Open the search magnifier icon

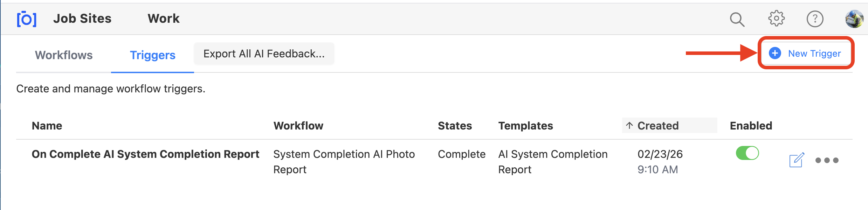[737, 19]
